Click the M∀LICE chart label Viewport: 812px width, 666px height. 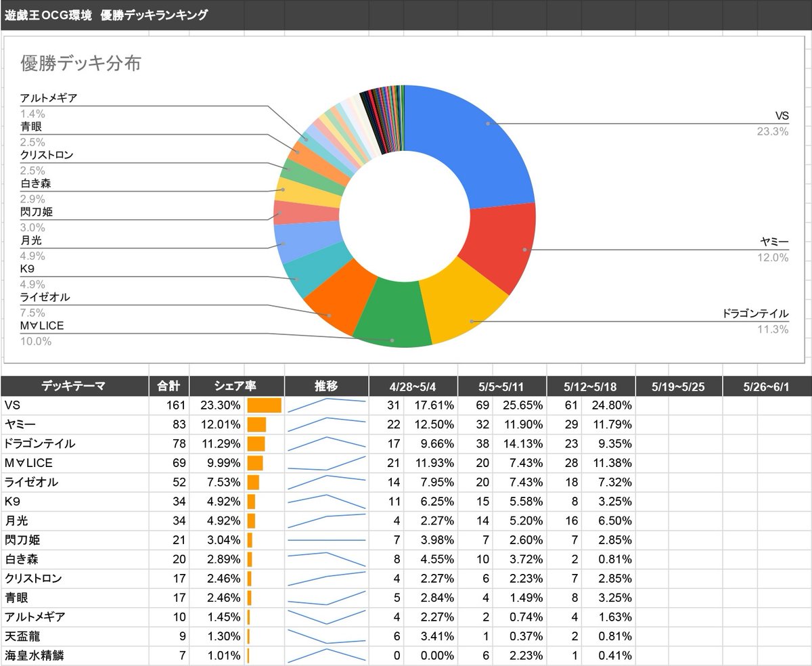pos(42,326)
